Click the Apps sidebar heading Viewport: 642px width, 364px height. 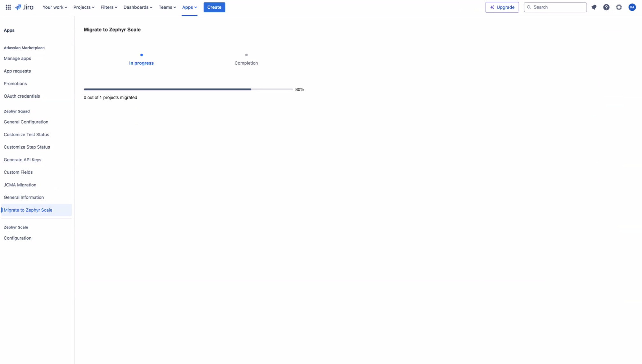[x=9, y=30]
